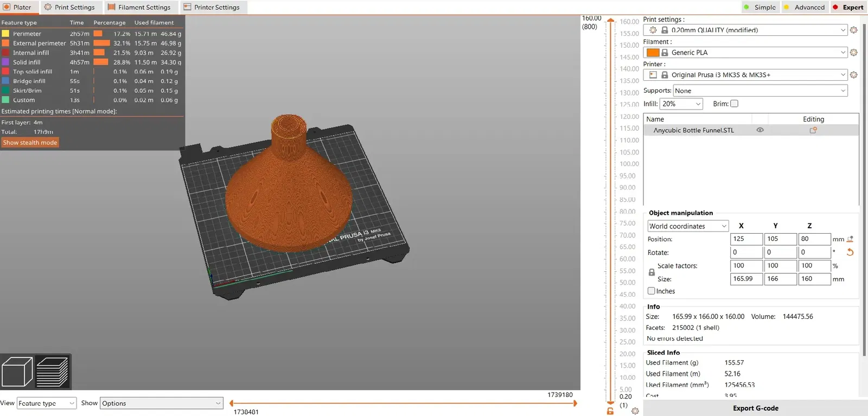Open print settings gear icon
This screenshot has width=868, height=416.
coord(853,30)
